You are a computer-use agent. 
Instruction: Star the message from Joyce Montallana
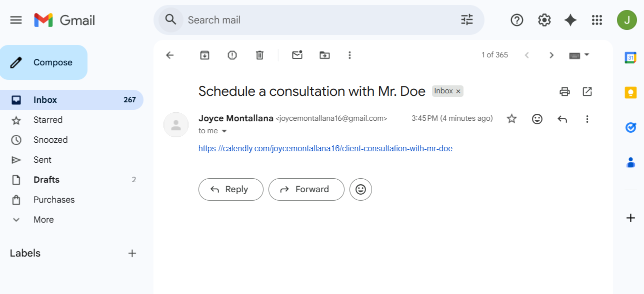tap(511, 119)
